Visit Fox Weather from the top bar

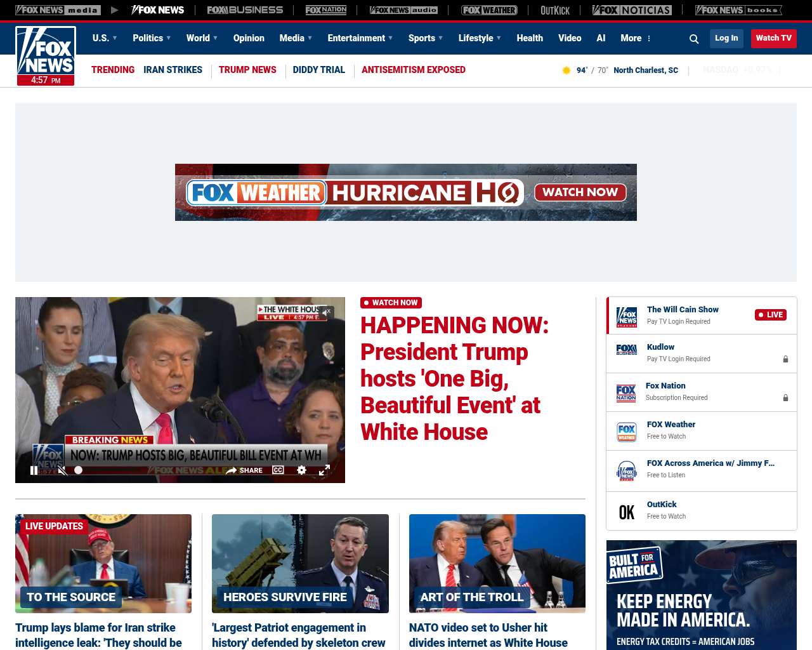click(x=489, y=10)
